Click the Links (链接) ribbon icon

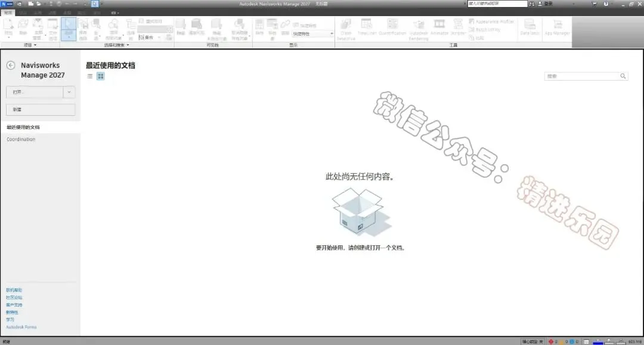click(285, 27)
